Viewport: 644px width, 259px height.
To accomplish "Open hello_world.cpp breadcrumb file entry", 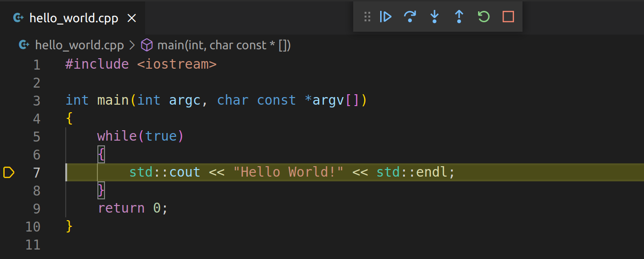I will [79, 45].
